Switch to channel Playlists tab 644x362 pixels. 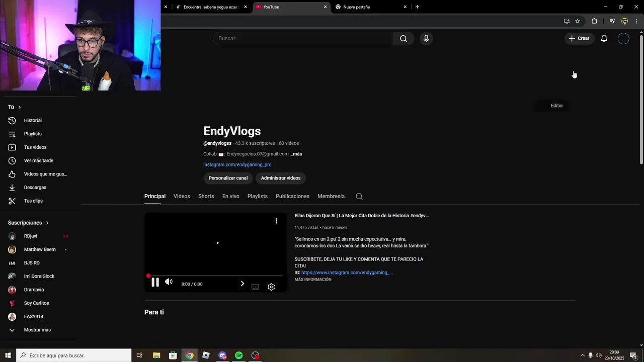tap(258, 196)
